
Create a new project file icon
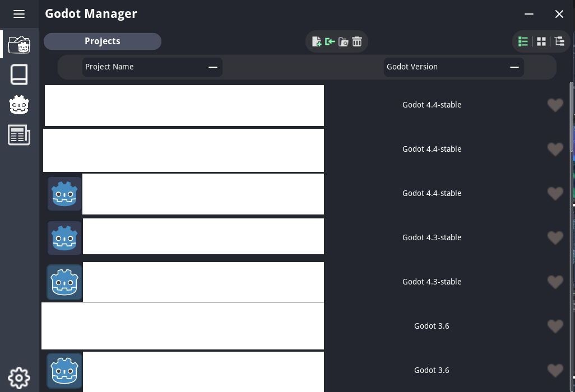pos(317,41)
